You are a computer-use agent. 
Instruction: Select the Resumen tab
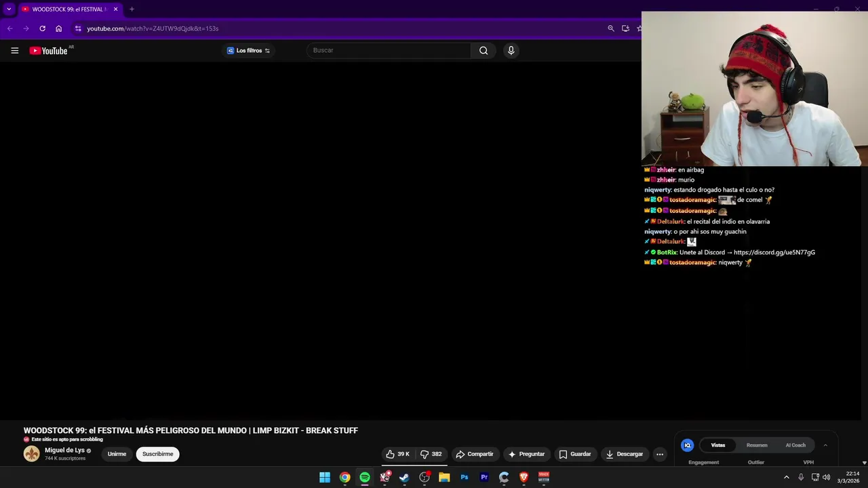(x=757, y=445)
